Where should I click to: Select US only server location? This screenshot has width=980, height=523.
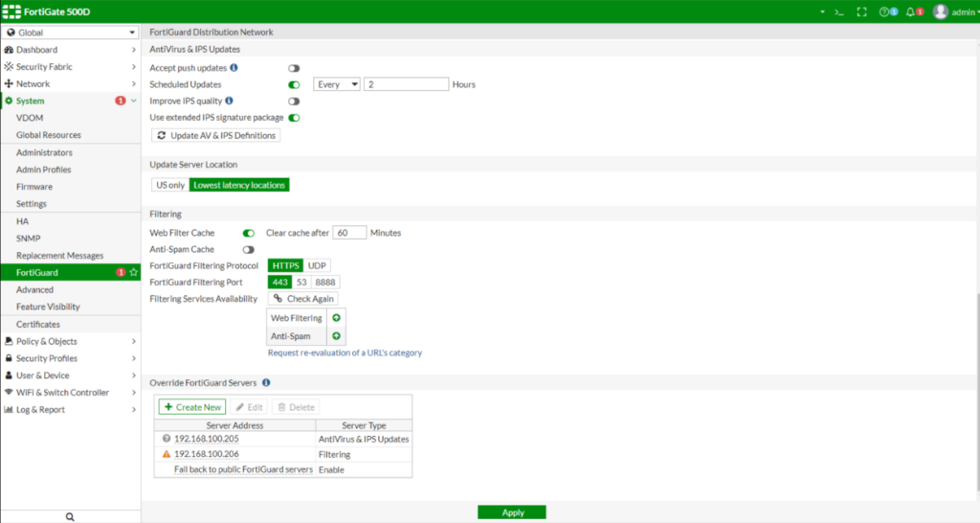170,185
